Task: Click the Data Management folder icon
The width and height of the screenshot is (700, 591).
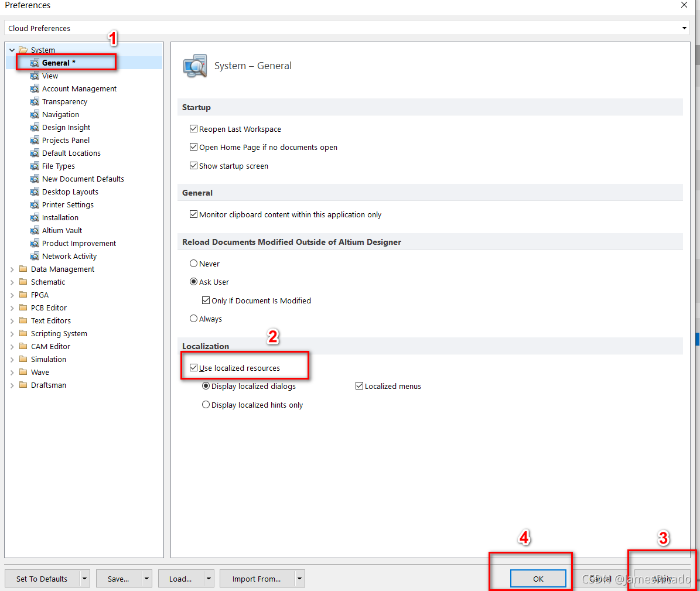Action: [x=23, y=269]
